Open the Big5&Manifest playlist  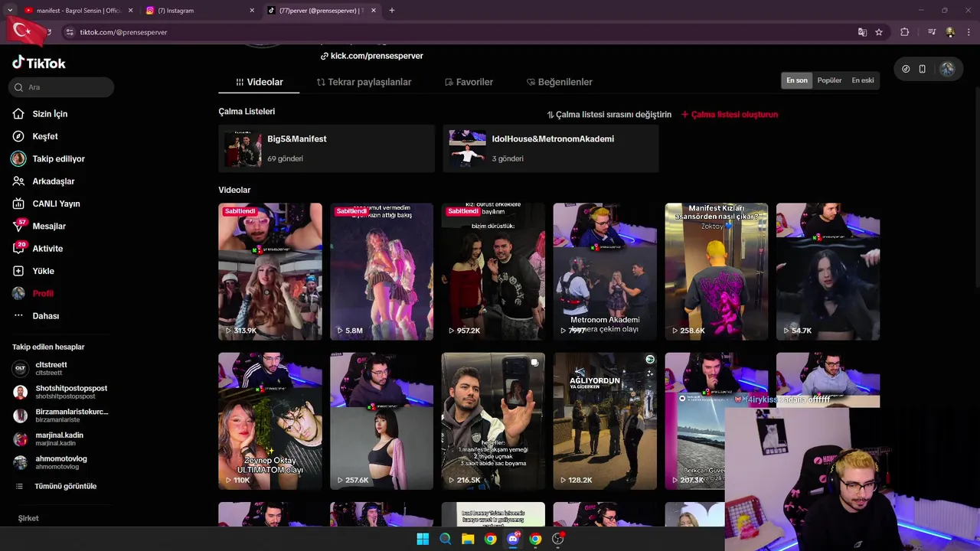(x=326, y=148)
